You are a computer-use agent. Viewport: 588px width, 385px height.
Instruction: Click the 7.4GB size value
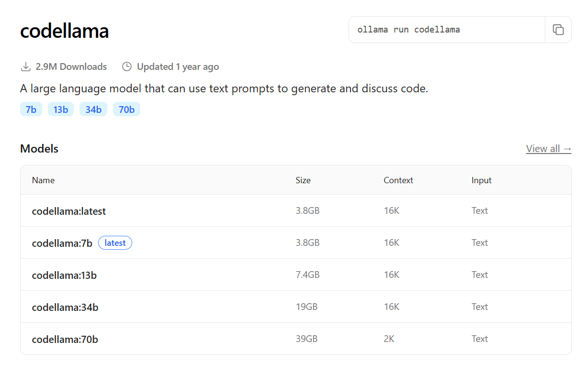307,275
